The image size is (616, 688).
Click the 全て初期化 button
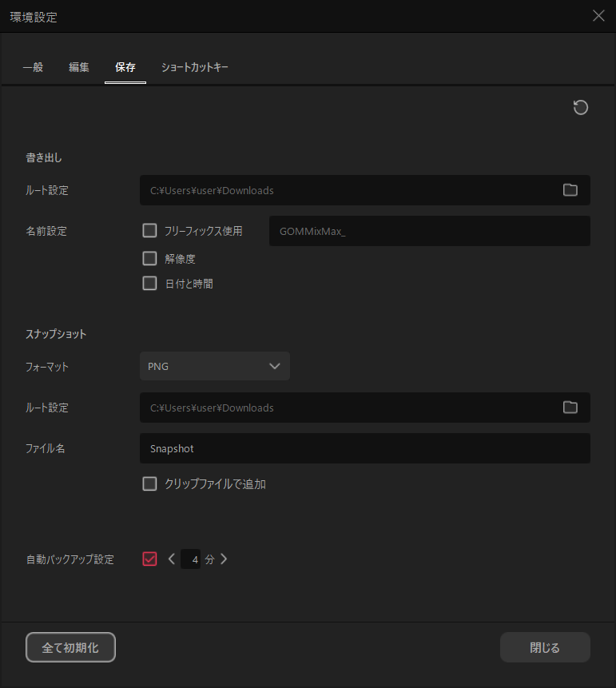pyautogui.click(x=70, y=647)
